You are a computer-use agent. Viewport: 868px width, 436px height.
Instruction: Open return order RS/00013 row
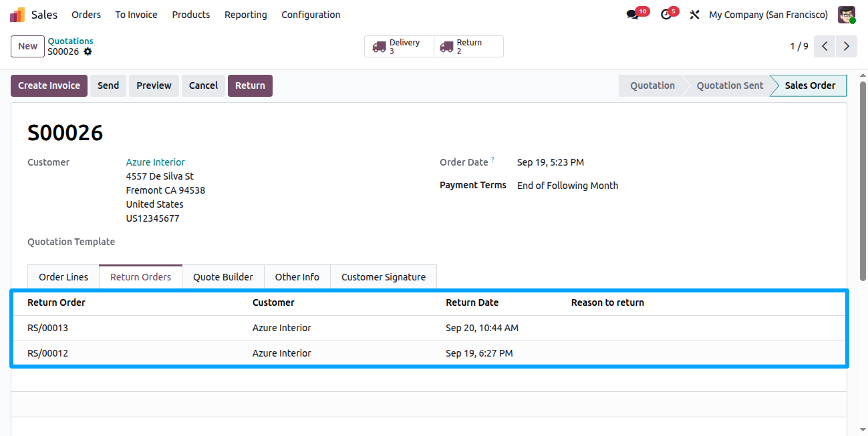pos(429,328)
